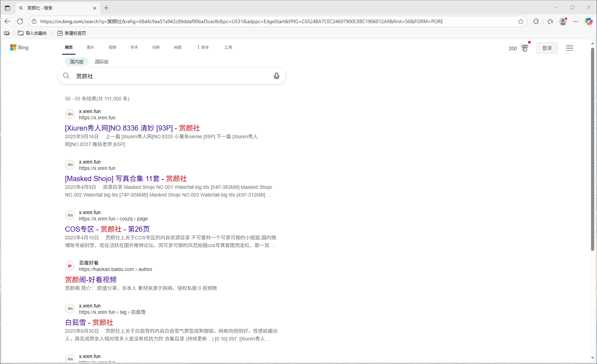
Task: Open Microsoft Rewards medal icon
Action: pyautogui.click(x=525, y=48)
